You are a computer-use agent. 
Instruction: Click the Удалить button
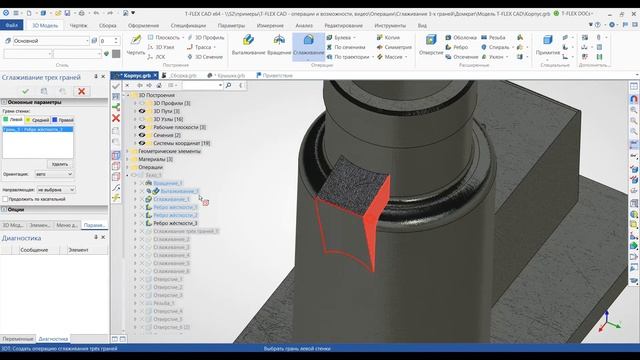click(60, 164)
